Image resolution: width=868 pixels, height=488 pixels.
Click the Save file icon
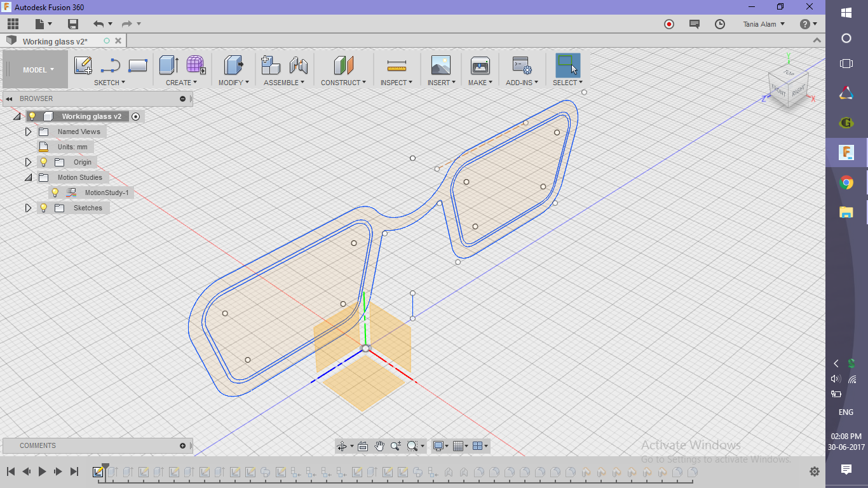point(73,24)
